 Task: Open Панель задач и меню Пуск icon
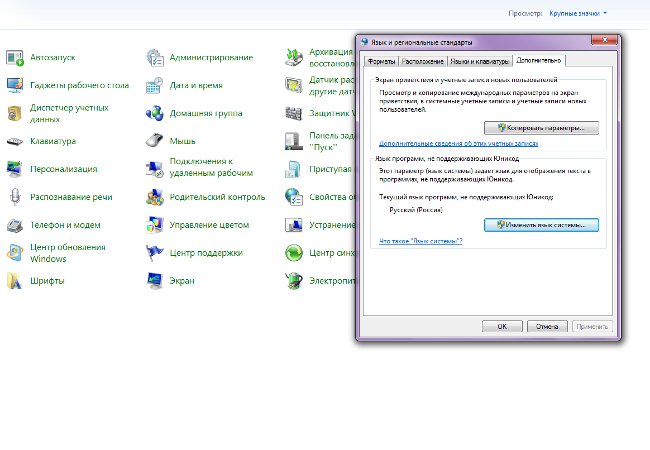[x=294, y=141]
